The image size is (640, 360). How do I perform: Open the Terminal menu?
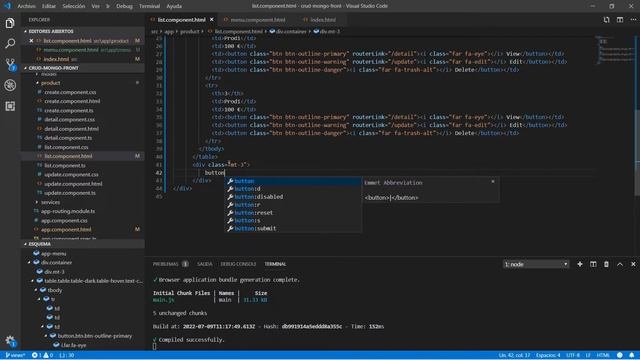[x=149, y=6]
